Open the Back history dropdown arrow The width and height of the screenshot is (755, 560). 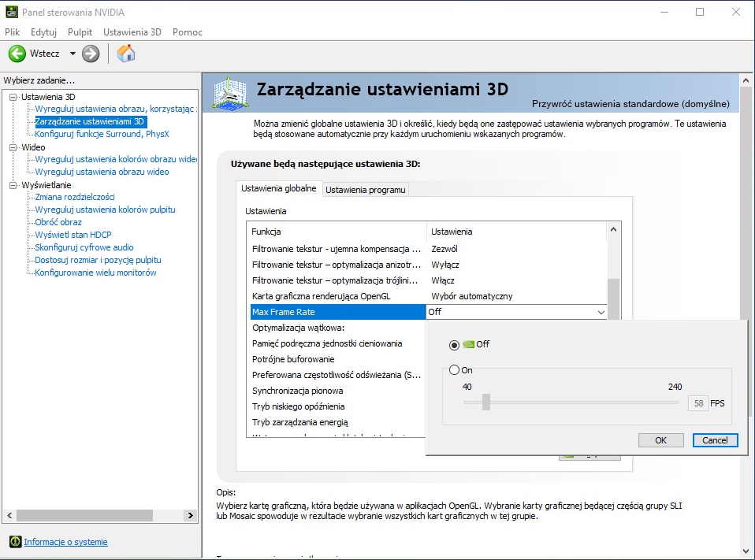coord(73,54)
